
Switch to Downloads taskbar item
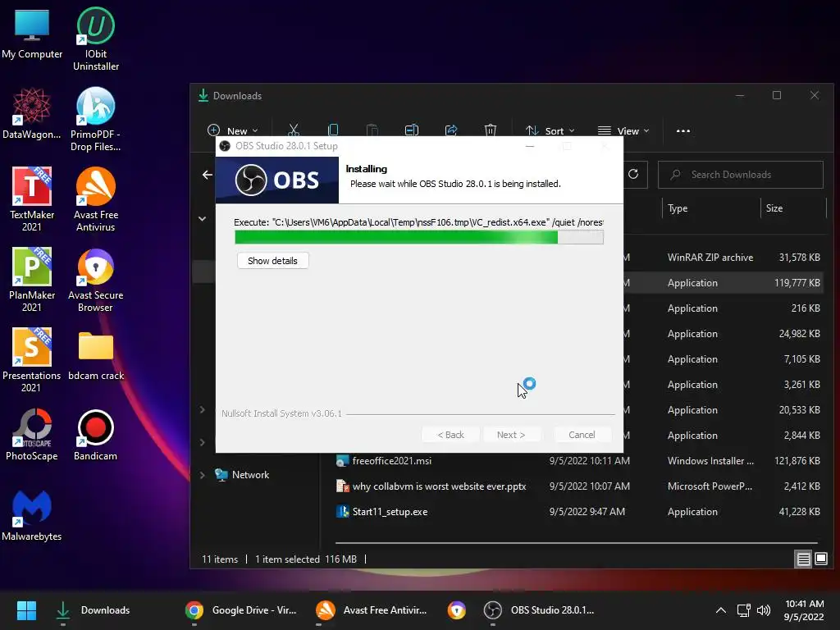point(94,610)
